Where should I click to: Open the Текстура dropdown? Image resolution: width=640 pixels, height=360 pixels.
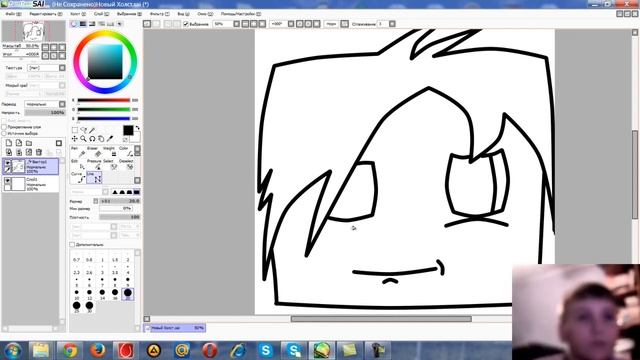pyautogui.click(x=46, y=68)
